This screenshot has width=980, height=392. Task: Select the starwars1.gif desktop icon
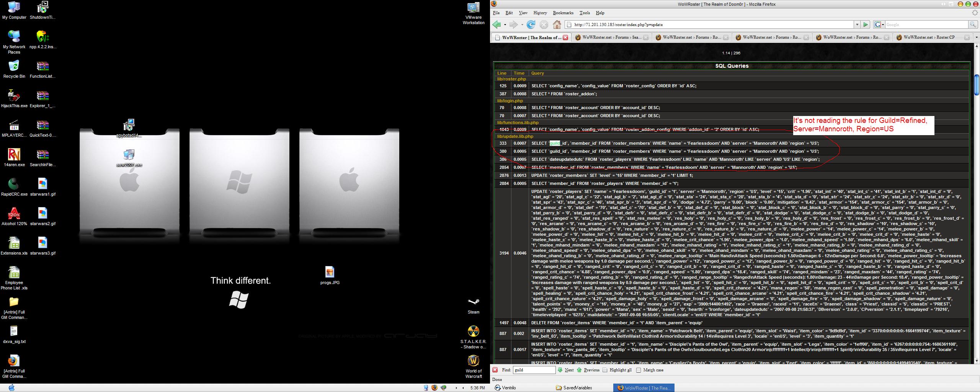tap(42, 187)
